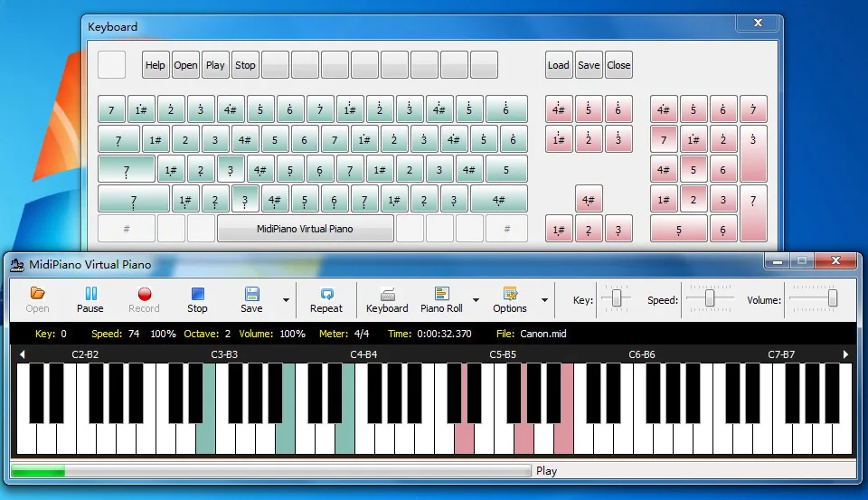
Task: Click the C3-B3 octave label
Action: coord(224,354)
